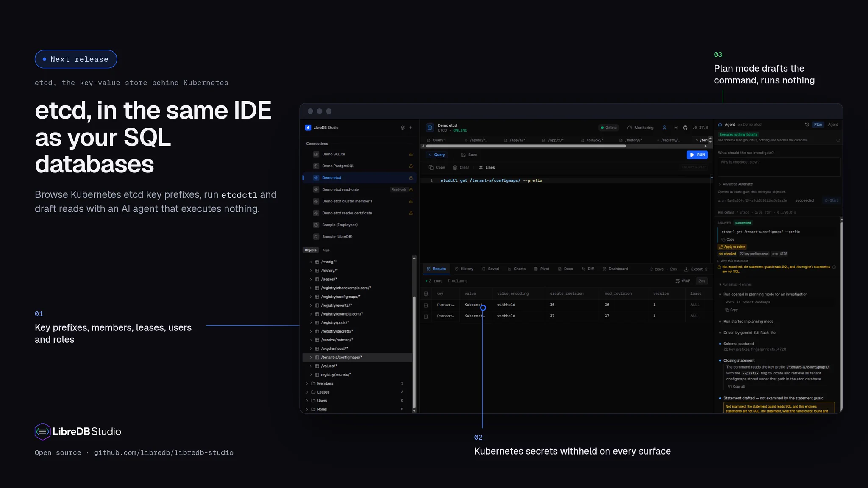Click row icon of the create_revision 36 row
Screen dimensions: 868x488
pyautogui.click(x=426, y=305)
